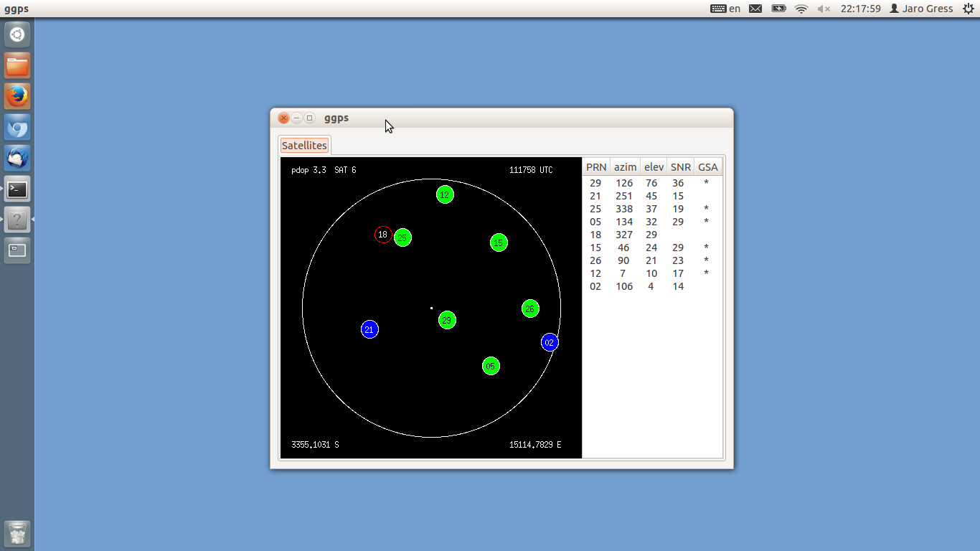Click blue satellite 02 at the horizon circle edge
Viewport: 980px width, 551px height.
pos(550,342)
